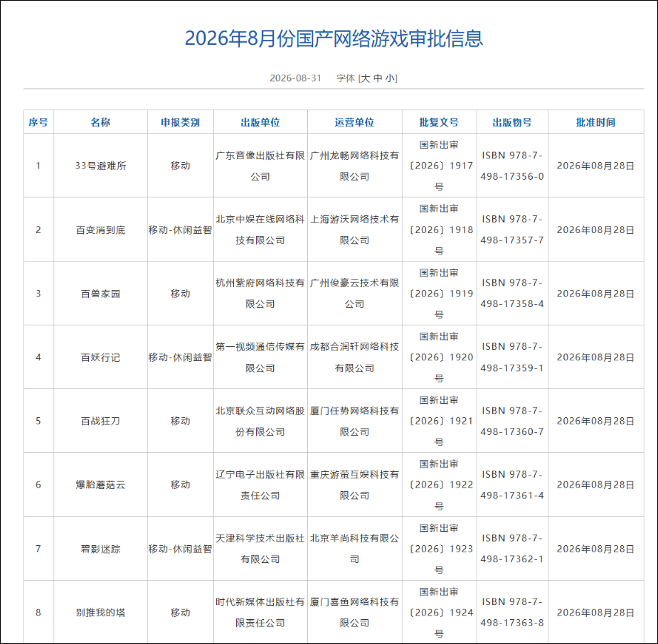Click ISBN 978-7-498-17357-7
The image size is (658, 644).
pyautogui.click(x=512, y=230)
